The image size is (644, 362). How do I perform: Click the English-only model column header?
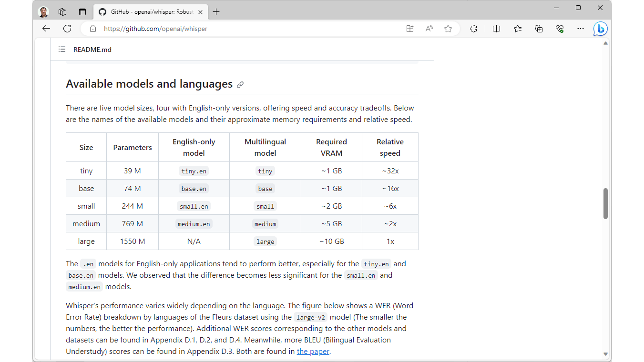(194, 148)
